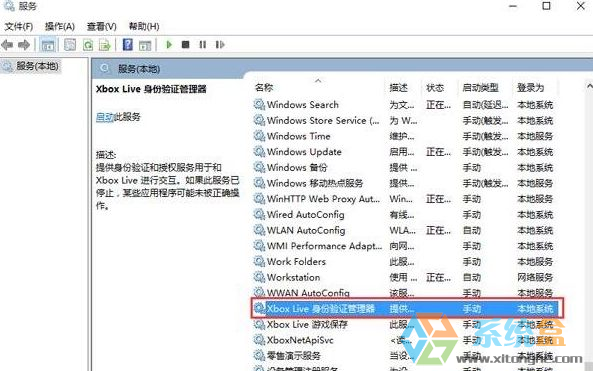This screenshot has width=593, height=371.
Task: Select the Work Folders service name
Action: pos(296,262)
